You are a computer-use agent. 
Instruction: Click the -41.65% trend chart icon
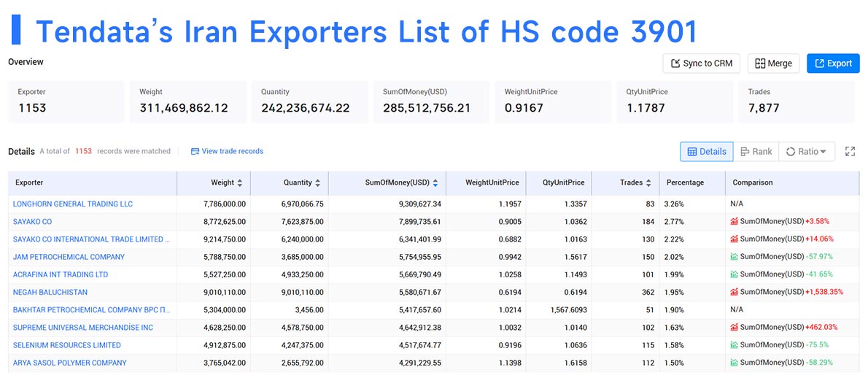pyautogui.click(x=735, y=274)
